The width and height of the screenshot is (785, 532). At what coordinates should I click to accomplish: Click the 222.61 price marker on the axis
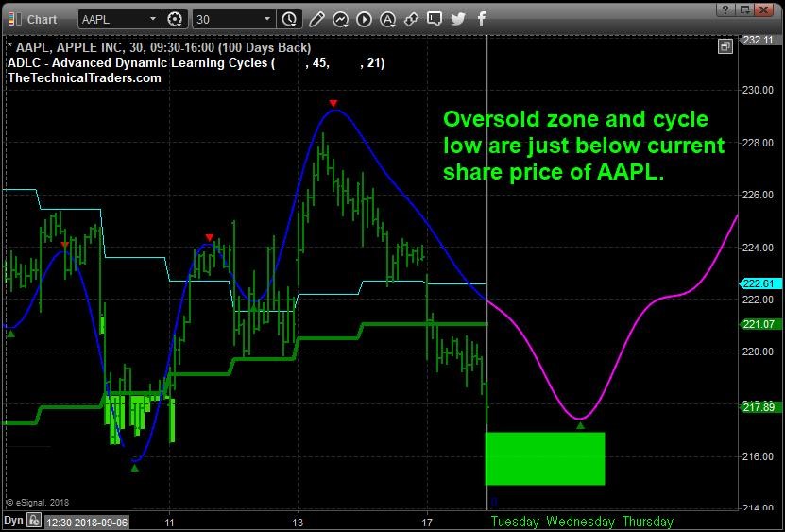point(761,283)
